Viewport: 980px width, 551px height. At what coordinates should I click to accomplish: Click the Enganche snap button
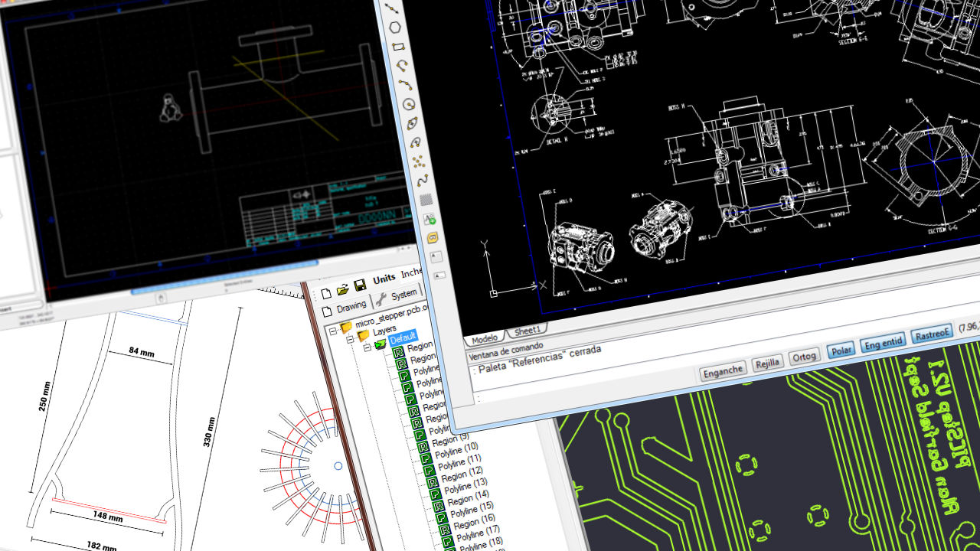tap(722, 371)
